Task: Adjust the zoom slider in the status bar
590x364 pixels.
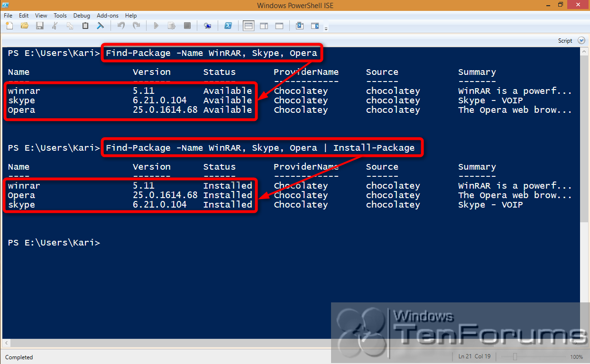Action: click(515, 356)
